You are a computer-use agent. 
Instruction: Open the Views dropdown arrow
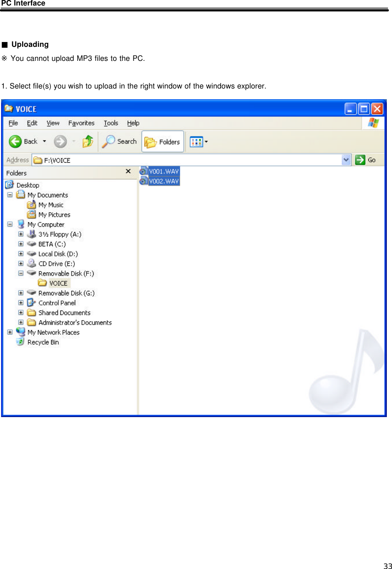(x=206, y=142)
